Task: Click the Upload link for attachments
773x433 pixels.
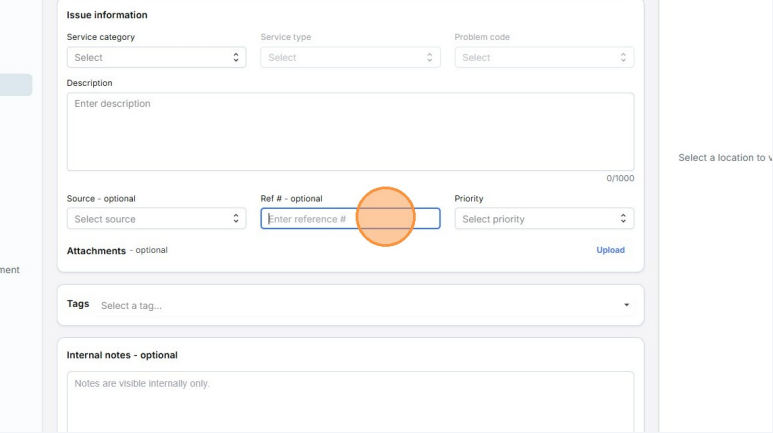Action: pyautogui.click(x=610, y=250)
